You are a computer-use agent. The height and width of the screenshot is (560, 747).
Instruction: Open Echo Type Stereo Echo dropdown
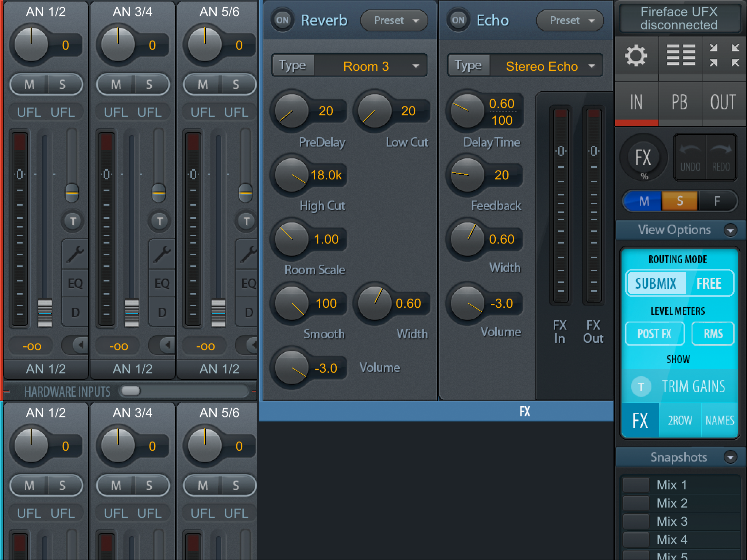click(546, 66)
